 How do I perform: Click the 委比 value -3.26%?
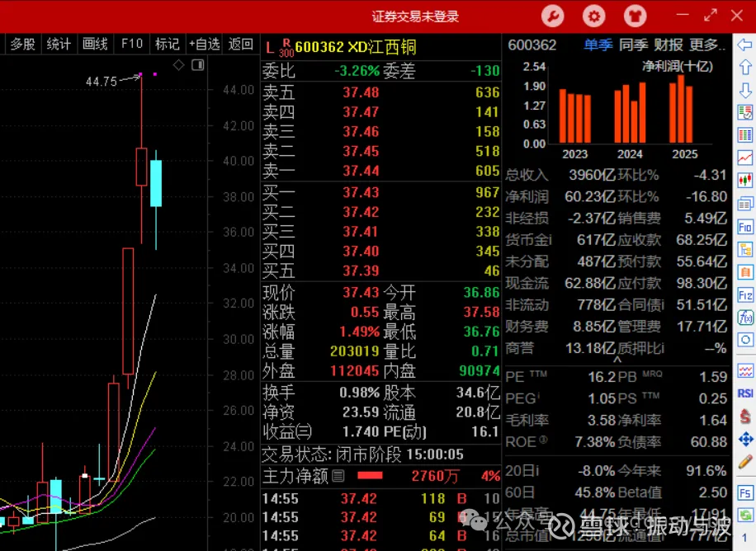pyautogui.click(x=357, y=71)
